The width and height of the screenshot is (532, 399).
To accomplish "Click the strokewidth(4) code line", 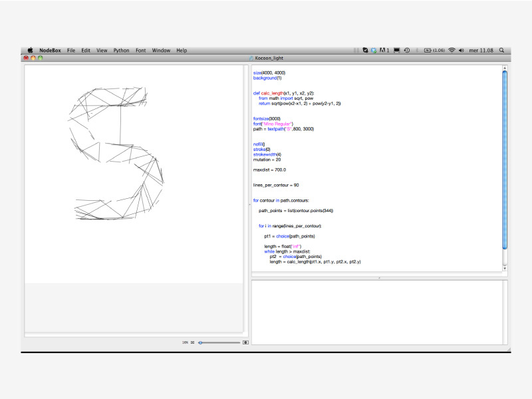I will (267, 154).
